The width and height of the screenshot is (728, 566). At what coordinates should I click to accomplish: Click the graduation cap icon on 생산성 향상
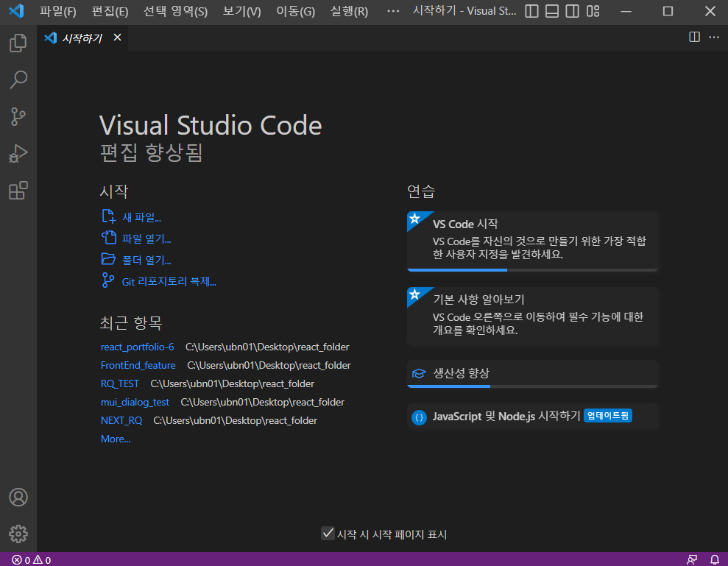(419, 373)
